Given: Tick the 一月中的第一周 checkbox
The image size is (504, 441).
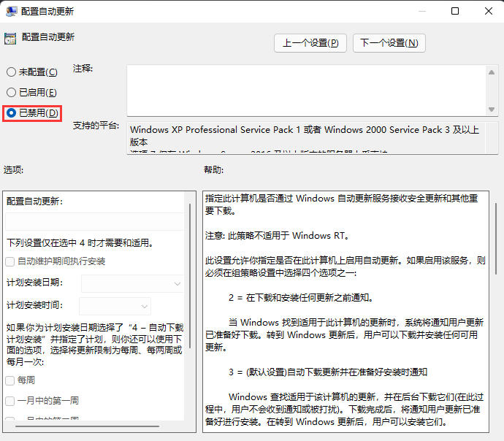Looking at the screenshot, I should 10,401.
